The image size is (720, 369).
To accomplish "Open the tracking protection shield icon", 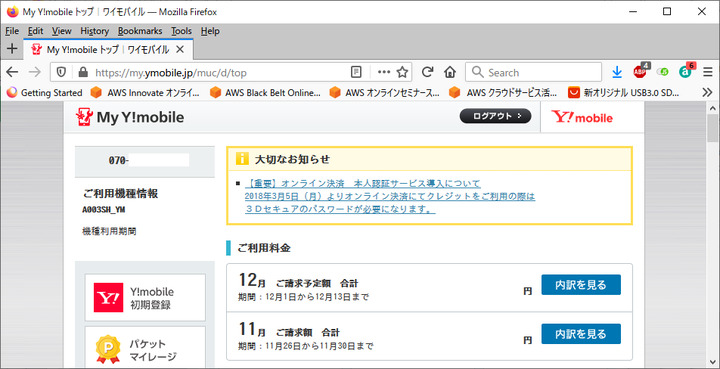I will tap(61, 72).
